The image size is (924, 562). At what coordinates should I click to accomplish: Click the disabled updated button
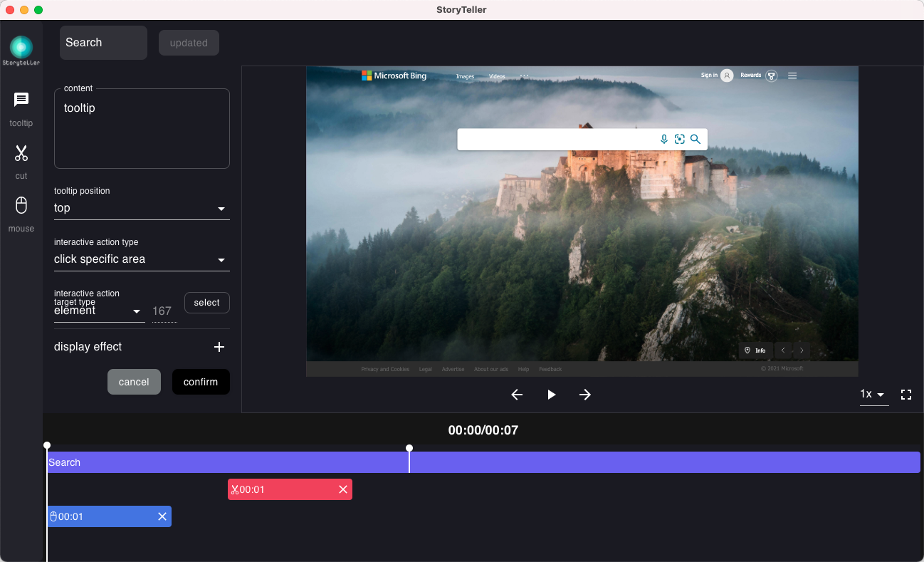(x=189, y=43)
